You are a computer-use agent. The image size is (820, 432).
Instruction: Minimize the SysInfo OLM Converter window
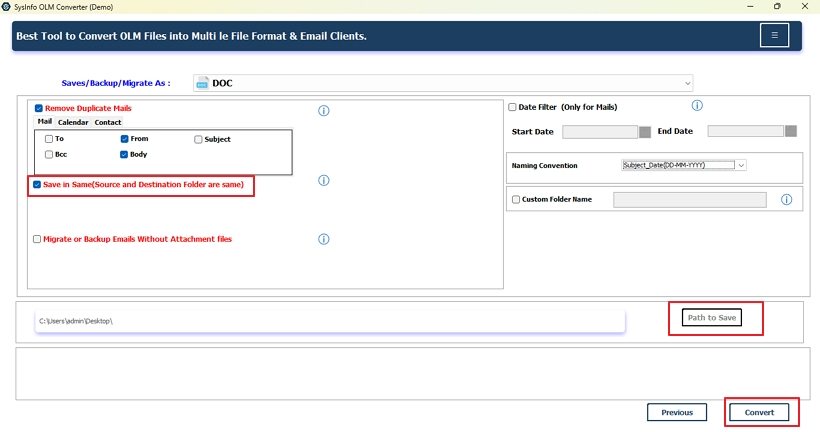tap(750, 6)
